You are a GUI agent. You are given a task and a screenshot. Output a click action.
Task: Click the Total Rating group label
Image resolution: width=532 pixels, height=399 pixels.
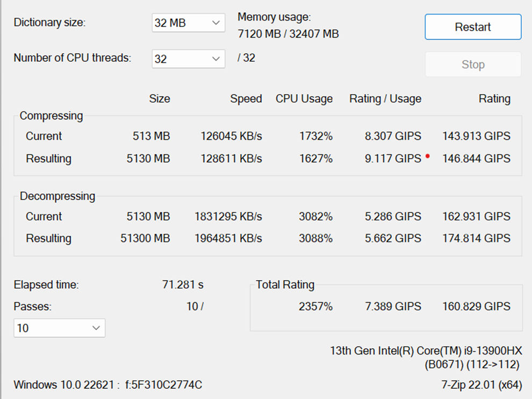[x=285, y=285]
